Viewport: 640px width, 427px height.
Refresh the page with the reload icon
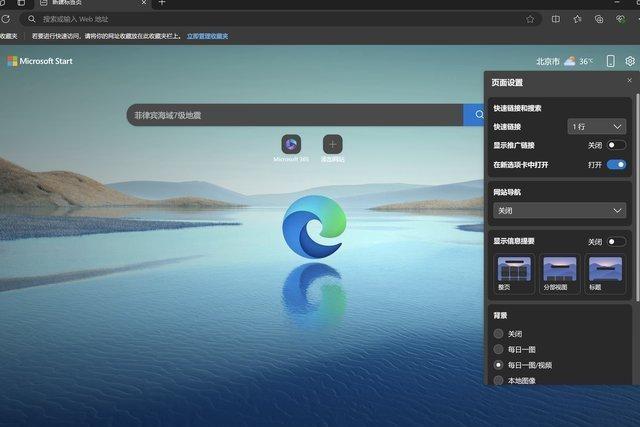[x=6, y=19]
